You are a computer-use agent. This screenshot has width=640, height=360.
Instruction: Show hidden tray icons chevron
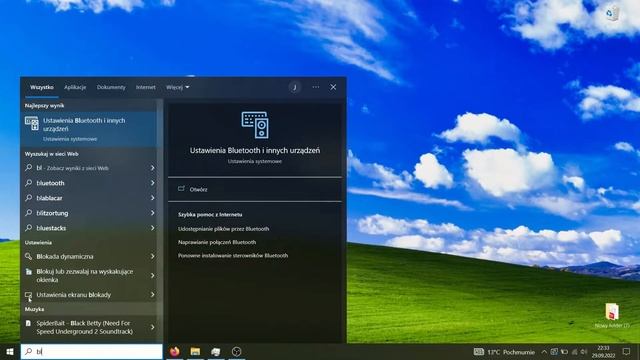tap(544, 351)
